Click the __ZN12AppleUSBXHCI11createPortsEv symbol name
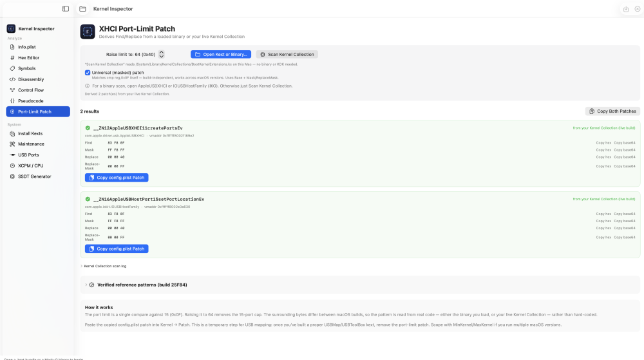The width and height of the screenshot is (644, 360). pyautogui.click(x=138, y=128)
